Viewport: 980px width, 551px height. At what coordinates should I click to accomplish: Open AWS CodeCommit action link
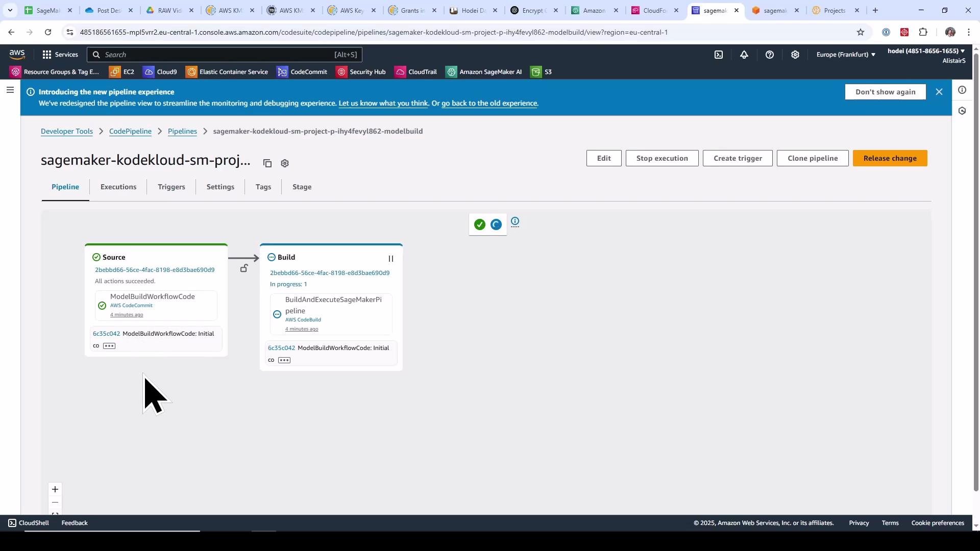[x=131, y=306]
